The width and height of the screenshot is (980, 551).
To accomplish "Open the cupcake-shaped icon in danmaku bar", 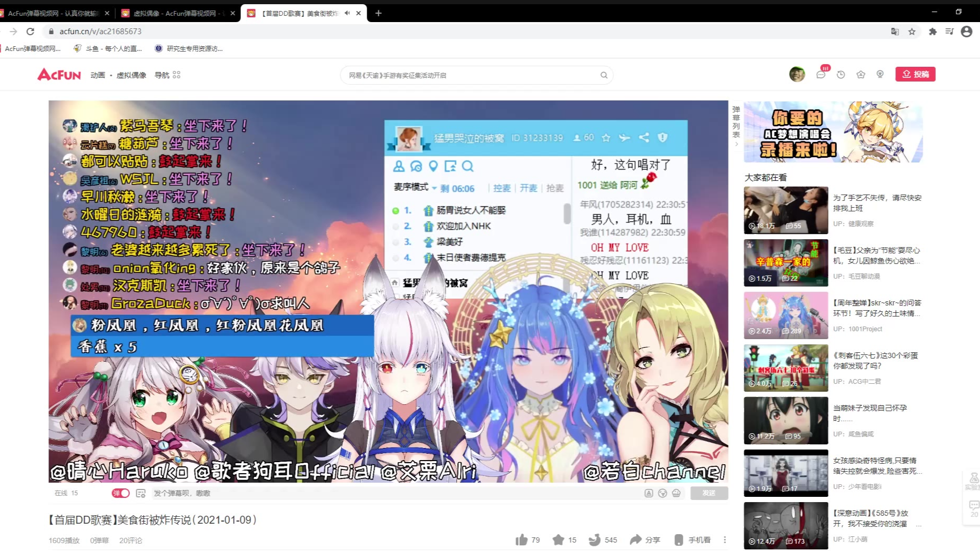I will 676,493.
